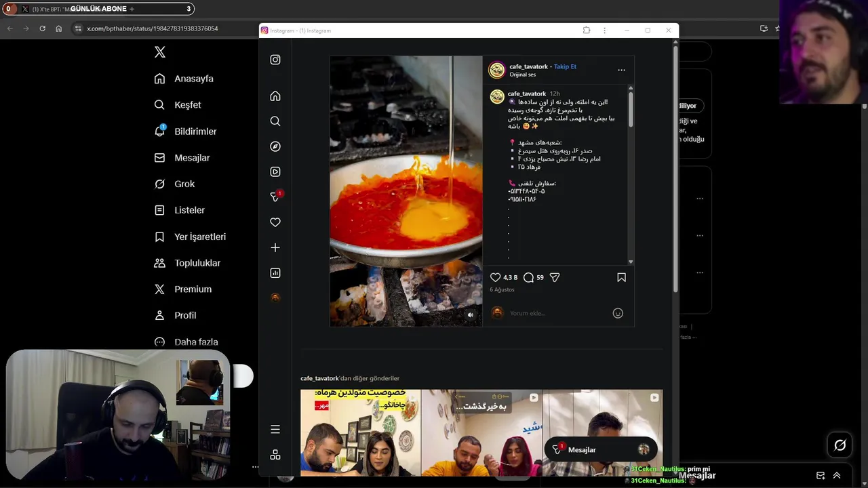This screenshot has height=488, width=868.
Task: Open Instagram profile avatar in sidebar
Action: point(275,298)
